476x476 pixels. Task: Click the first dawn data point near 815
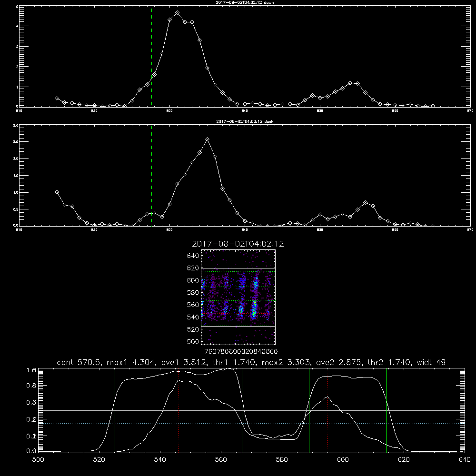coord(57,99)
